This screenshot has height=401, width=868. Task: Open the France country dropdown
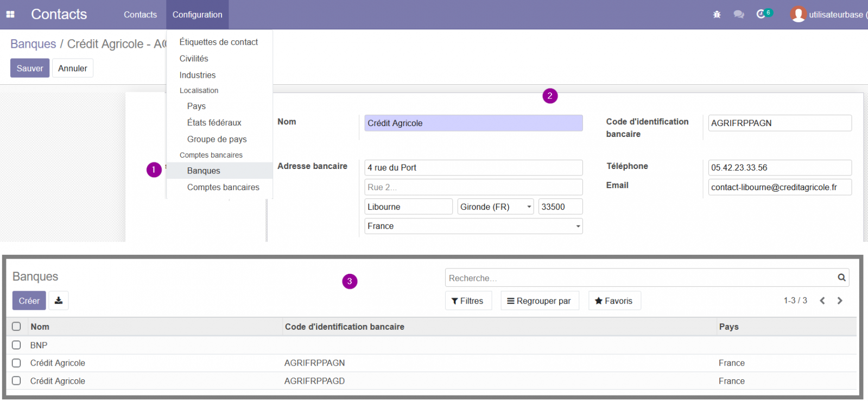tap(473, 226)
